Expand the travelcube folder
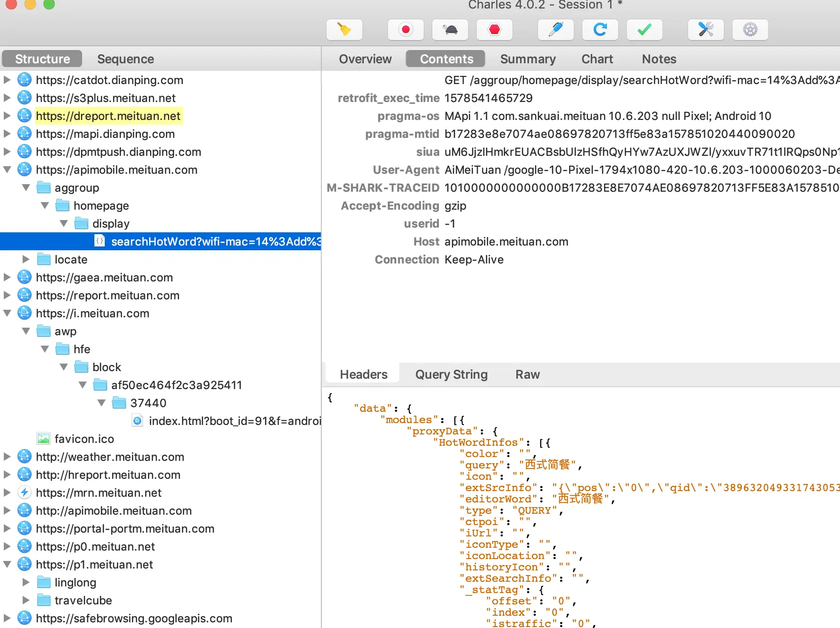The height and width of the screenshot is (628, 840). tap(26, 600)
